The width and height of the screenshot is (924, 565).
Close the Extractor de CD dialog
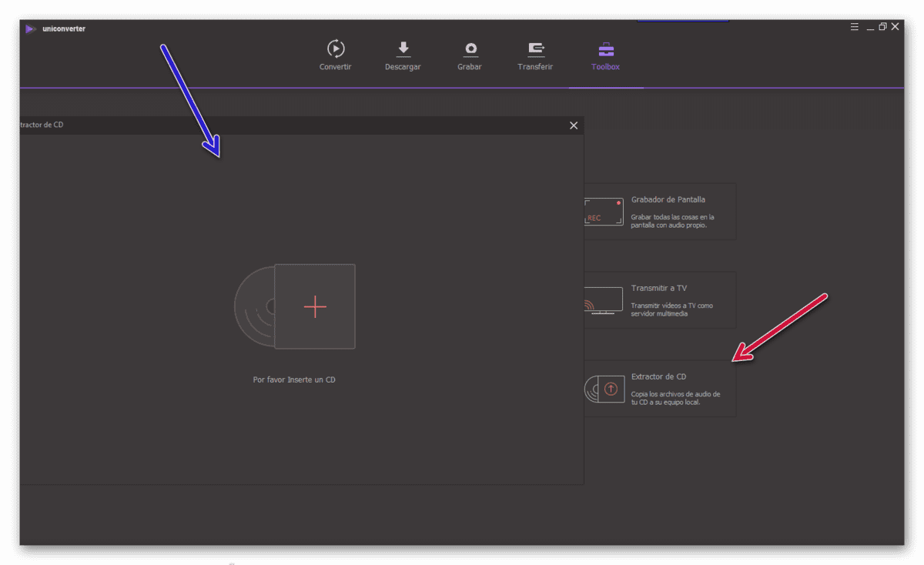pos(574,125)
